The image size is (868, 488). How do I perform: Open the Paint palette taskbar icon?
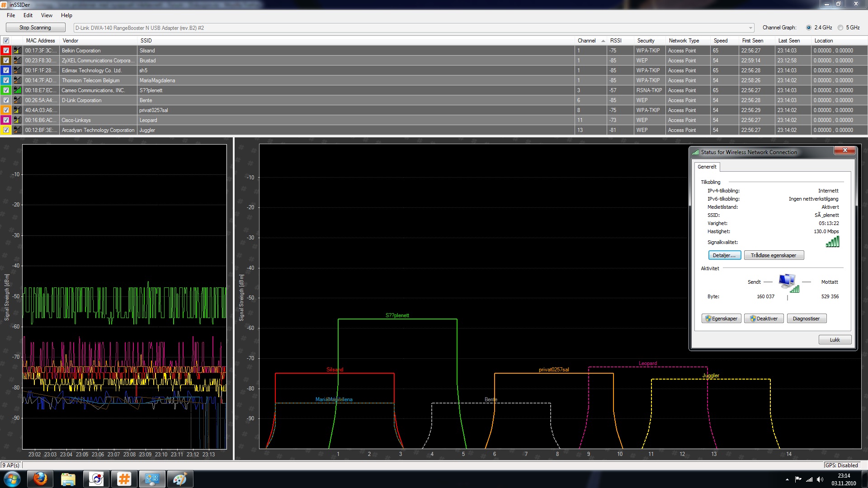[180, 479]
